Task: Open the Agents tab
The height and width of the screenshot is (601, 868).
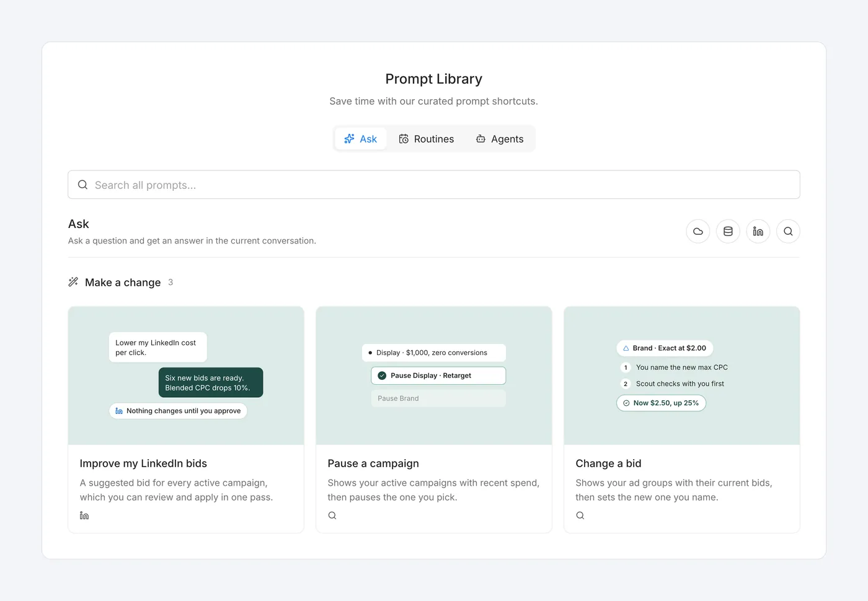Action: [x=499, y=139]
